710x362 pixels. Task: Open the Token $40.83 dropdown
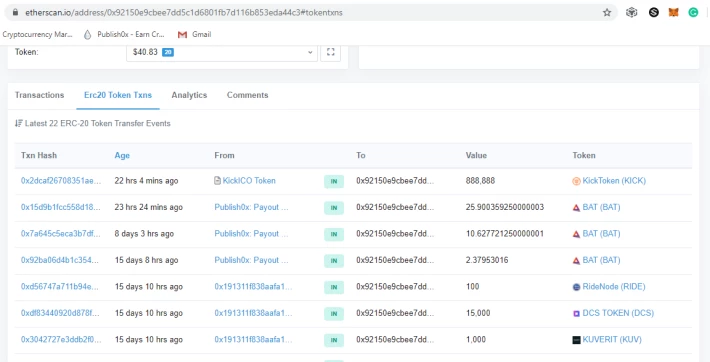pos(222,52)
